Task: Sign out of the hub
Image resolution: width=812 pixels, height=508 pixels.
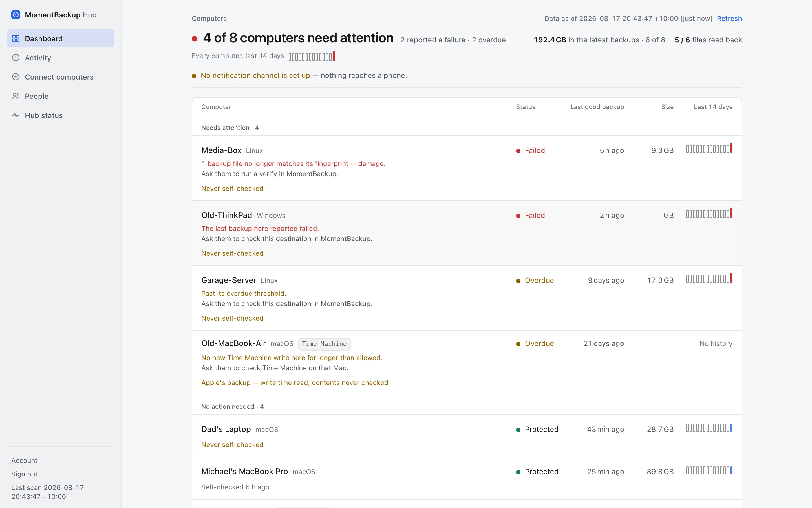Action: [x=24, y=474]
